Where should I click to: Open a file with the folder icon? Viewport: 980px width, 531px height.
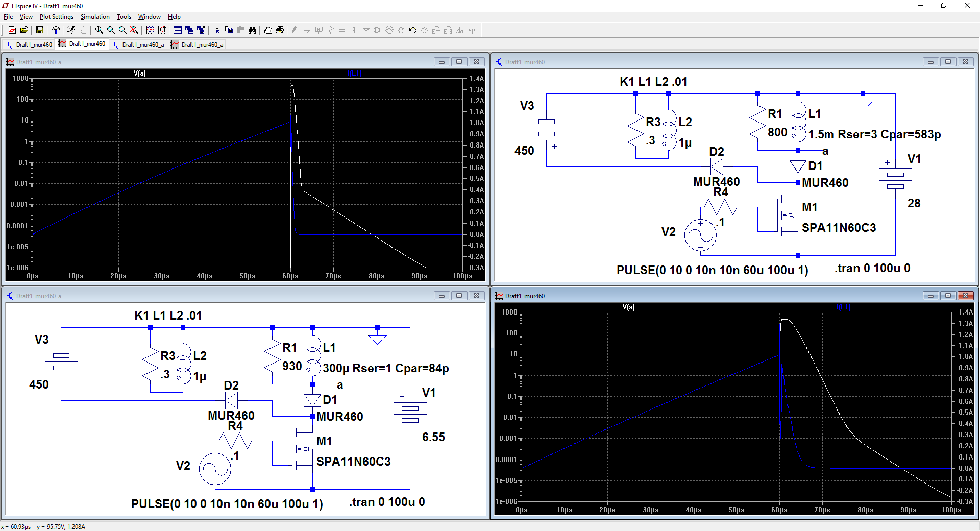[x=24, y=30]
